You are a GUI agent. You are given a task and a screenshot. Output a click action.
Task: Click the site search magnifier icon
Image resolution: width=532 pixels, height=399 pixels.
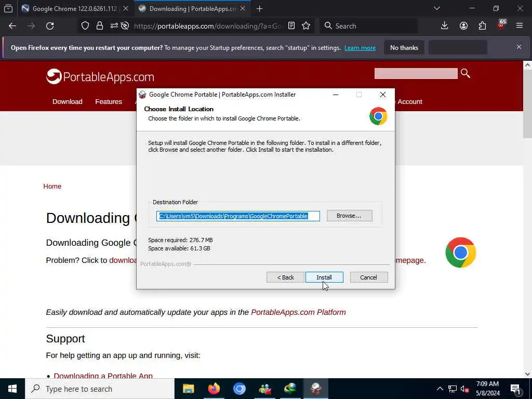[x=465, y=73]
